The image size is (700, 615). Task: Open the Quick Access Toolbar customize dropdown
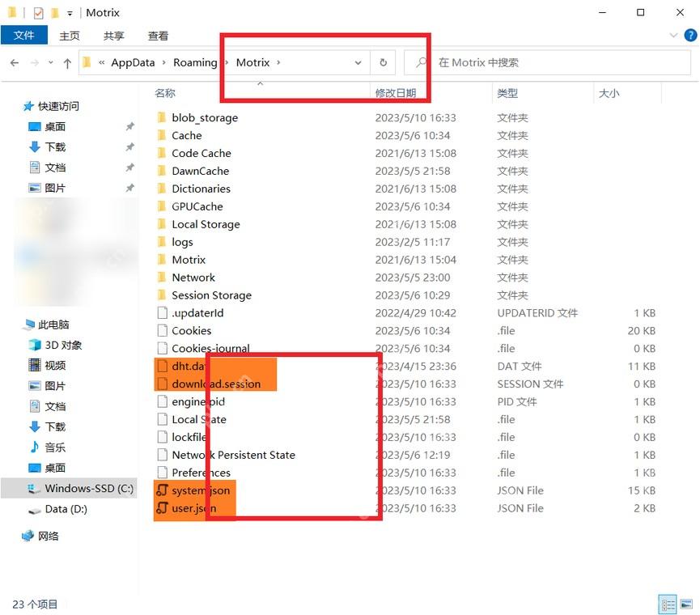point(70,14)
